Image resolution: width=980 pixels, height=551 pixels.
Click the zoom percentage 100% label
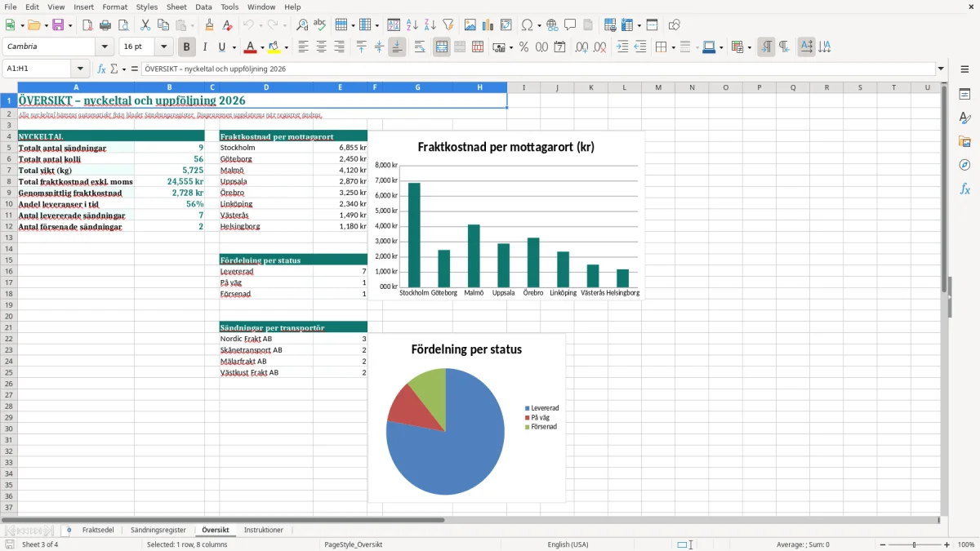(x=966, y=544)
